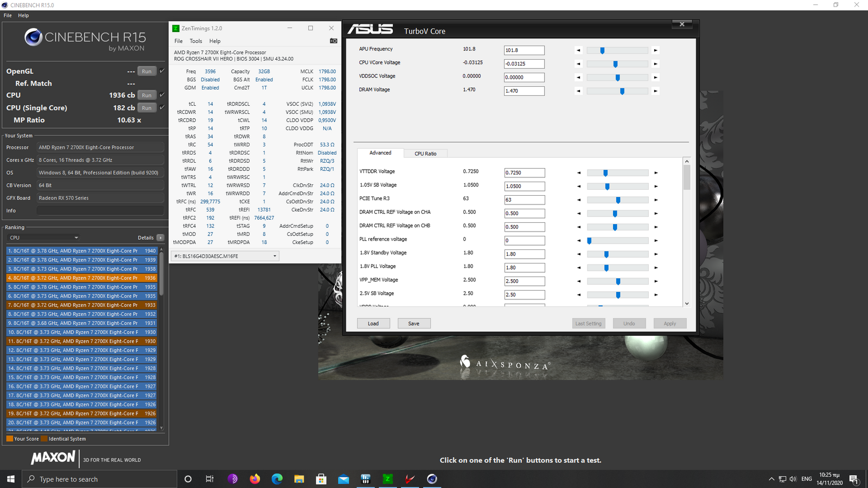Click Undo in TurboV Core
The image size is (868, 488).
[629, 323]
